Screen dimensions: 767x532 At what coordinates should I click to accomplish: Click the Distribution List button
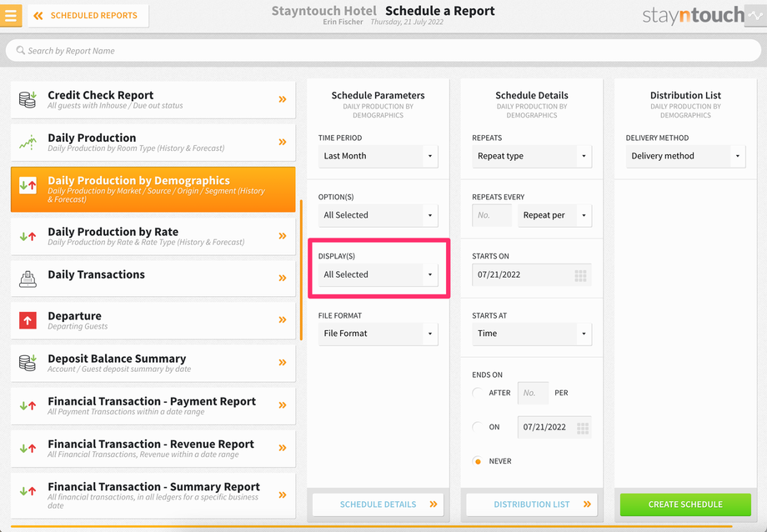pos(532,504)
